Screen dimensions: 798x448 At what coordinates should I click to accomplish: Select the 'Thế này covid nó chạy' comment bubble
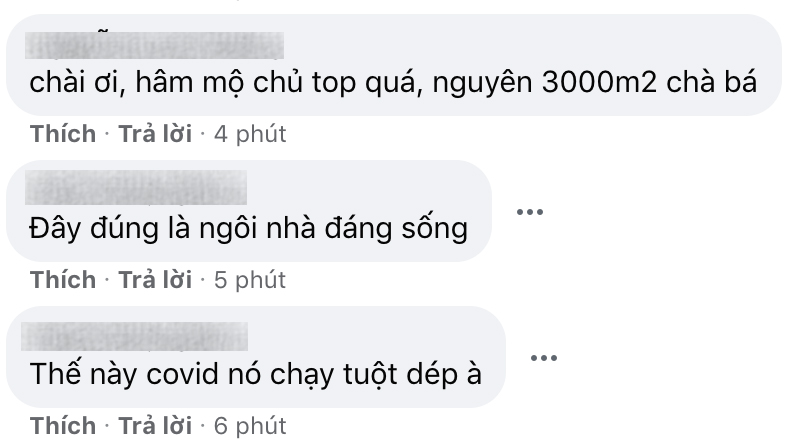click(256, 357)
